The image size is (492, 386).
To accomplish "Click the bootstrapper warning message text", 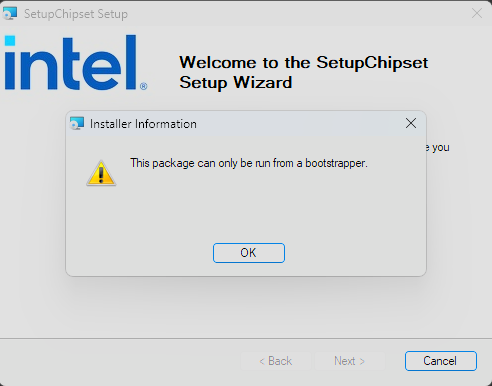I will [x=249, y=163].
